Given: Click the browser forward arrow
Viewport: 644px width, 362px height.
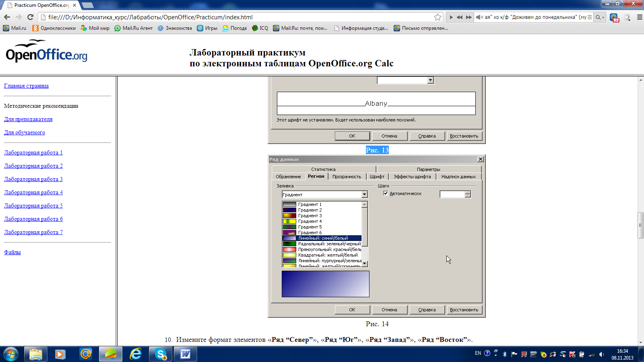Looking at the screenshot, I should [19, 17].
